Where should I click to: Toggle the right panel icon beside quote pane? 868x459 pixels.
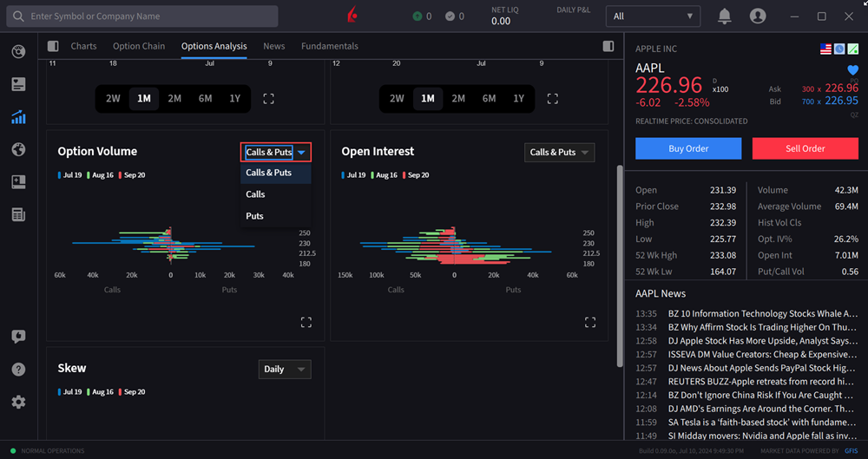point(608,46)
